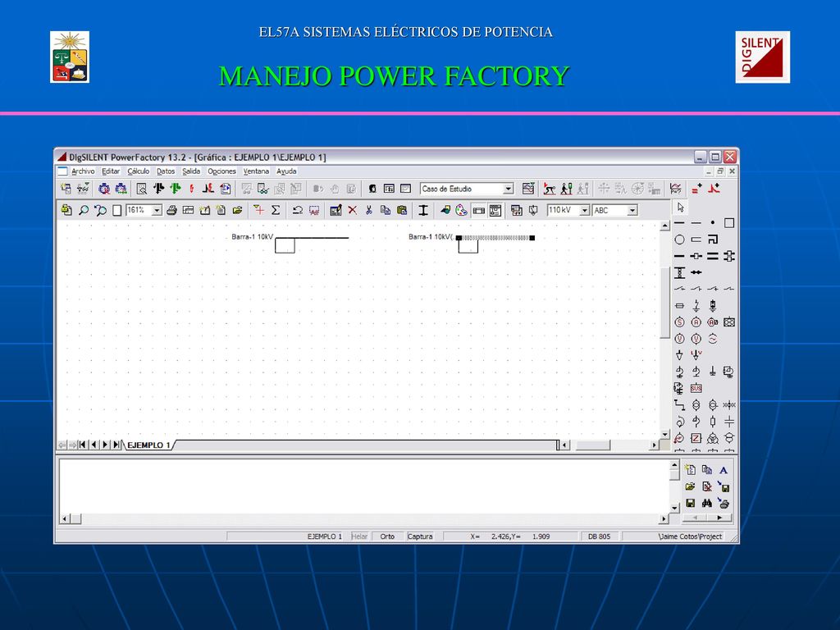Click the scissors cut icon
The width and height of the screenshot is (840, 630).
click(x=368, y=211)
